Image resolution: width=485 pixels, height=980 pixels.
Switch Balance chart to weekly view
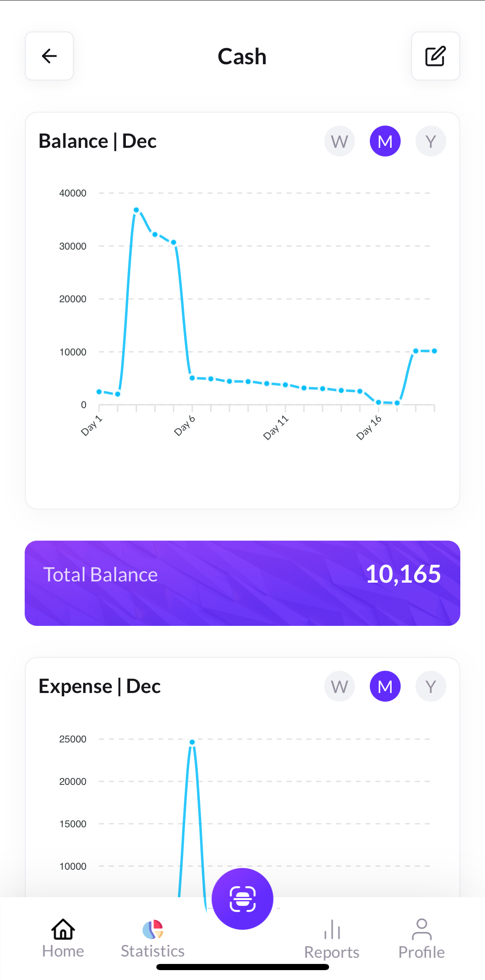click(340, 141)
